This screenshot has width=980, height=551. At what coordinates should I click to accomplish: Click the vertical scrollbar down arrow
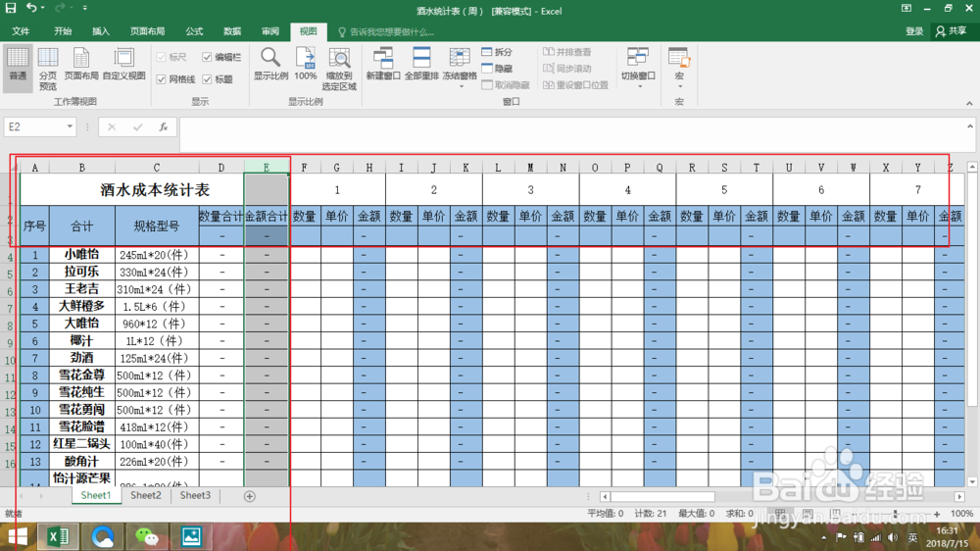[972, 481]
